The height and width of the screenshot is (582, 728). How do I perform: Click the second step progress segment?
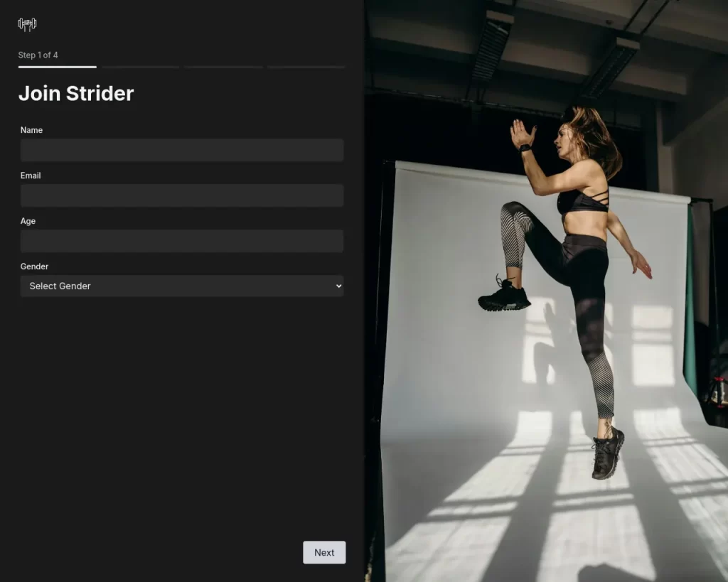(140, 66)
